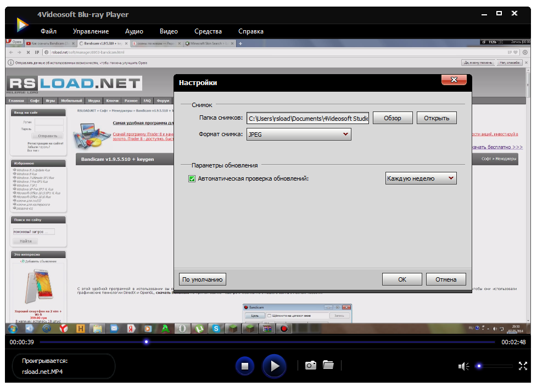Click the Открыть button for snapshot folder

[x=437, y=118]
